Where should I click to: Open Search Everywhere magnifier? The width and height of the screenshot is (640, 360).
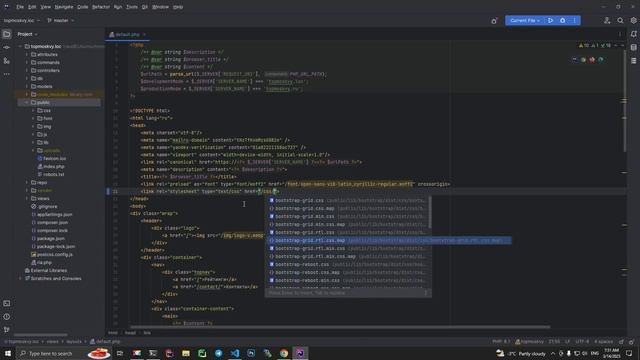(x=620, y=20)
